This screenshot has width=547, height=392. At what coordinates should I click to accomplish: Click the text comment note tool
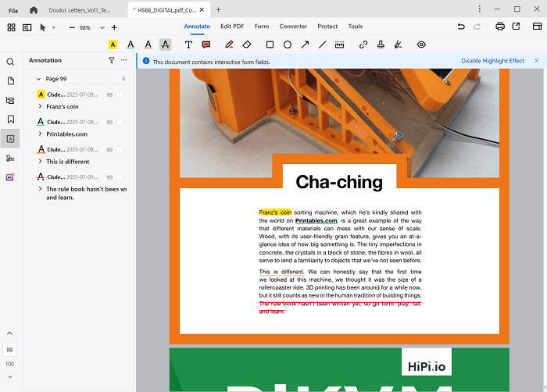[206, 45]
